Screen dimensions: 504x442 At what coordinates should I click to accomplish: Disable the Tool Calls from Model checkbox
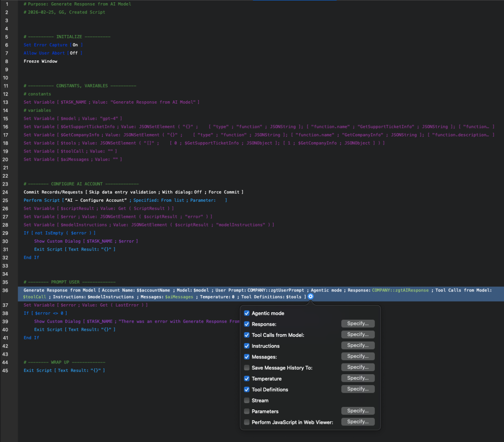(247, 335)
